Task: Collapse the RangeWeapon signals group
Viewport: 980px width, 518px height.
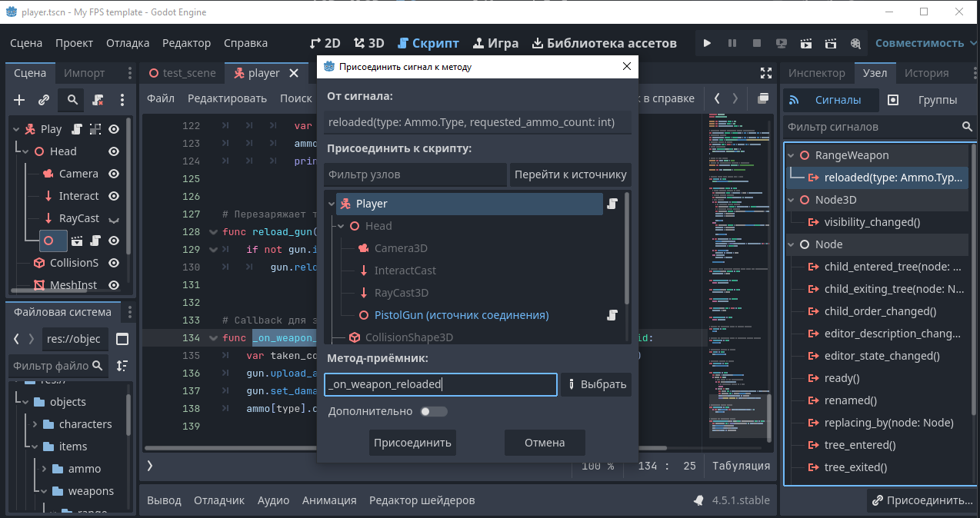Action: coord(791,155)
